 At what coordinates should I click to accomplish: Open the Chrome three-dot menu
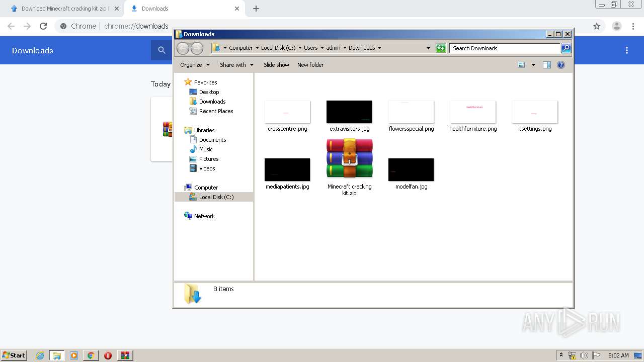pyautogui.click(x=633, y=26)
